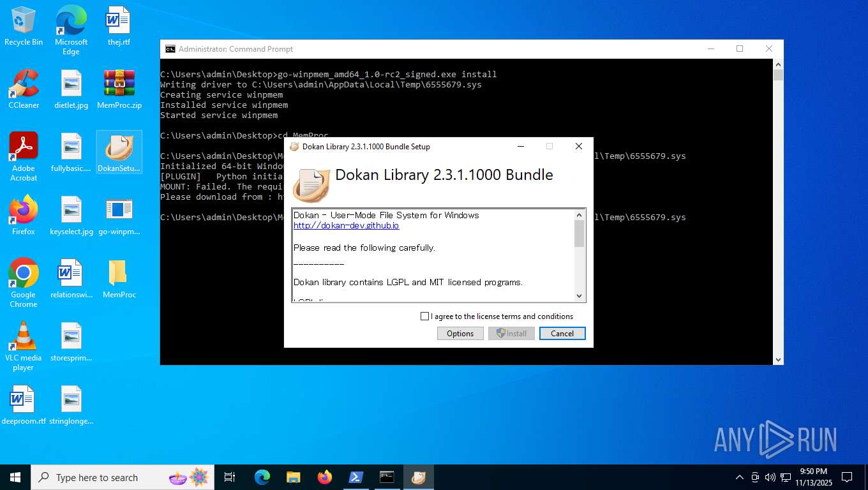Close the Dokan Library Bundle Setup dialog

578,146
